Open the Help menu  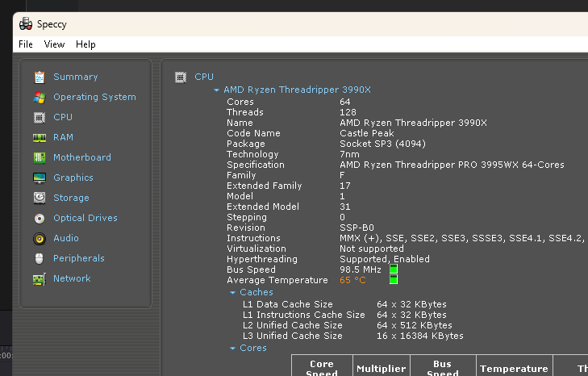85,44
